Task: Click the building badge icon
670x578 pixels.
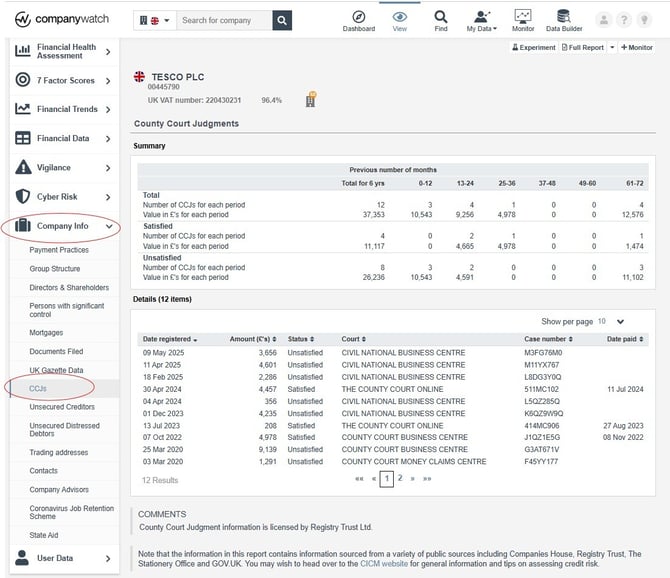Action: 311,99
